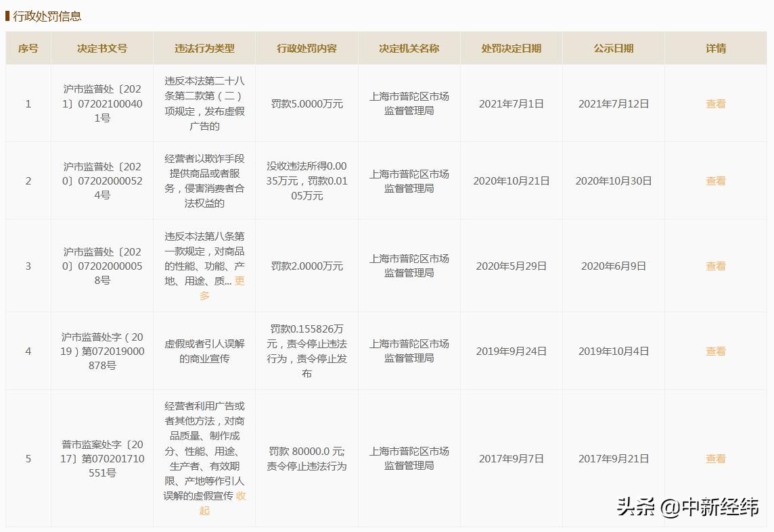Select the 2019年10月4日 publication date
This screenshot has height=532, width=774.
[614, 351]
